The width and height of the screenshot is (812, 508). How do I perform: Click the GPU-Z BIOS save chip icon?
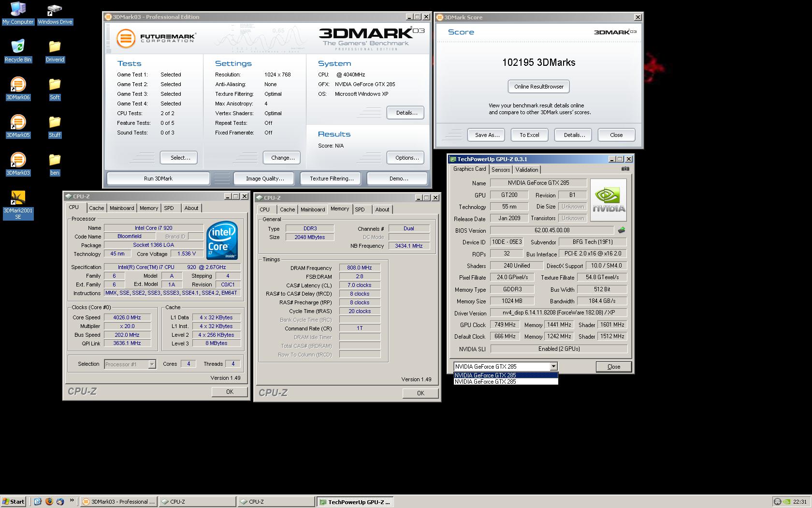(x=622, y=230)
